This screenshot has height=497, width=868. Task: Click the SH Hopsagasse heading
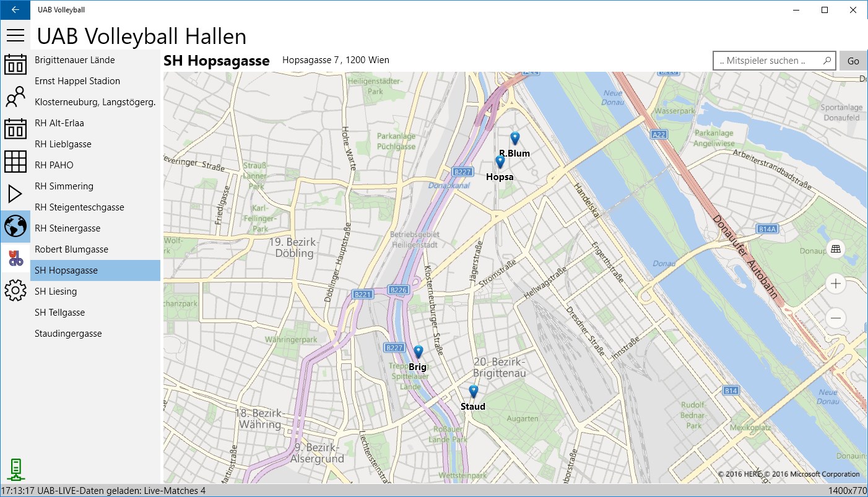pos(217,61)
